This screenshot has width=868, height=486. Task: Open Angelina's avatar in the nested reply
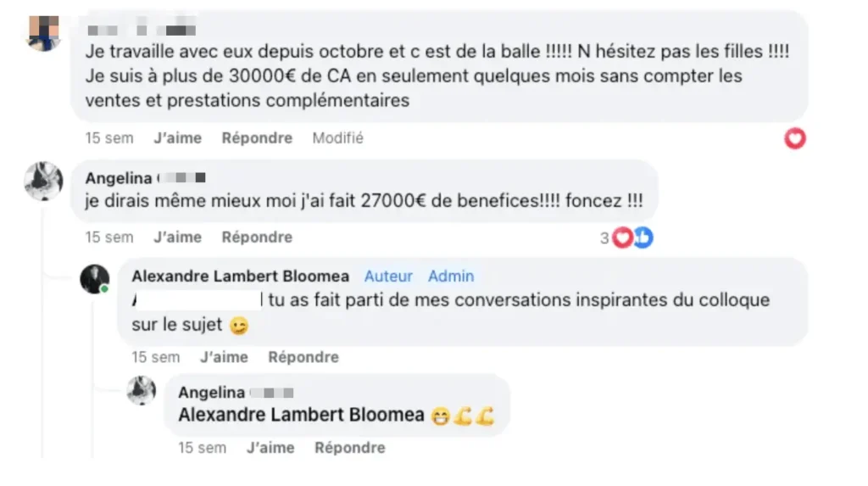click(141, 391)
